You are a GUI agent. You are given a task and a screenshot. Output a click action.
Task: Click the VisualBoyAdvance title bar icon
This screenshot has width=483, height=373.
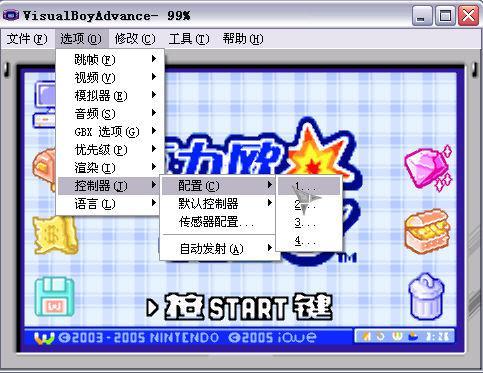tap(11, 15)
